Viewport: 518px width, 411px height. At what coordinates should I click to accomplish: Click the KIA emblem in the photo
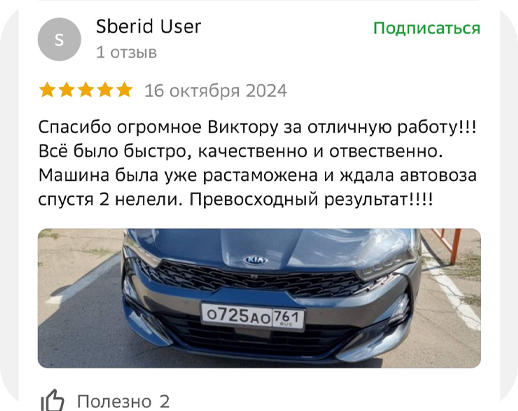coord(256,260)
